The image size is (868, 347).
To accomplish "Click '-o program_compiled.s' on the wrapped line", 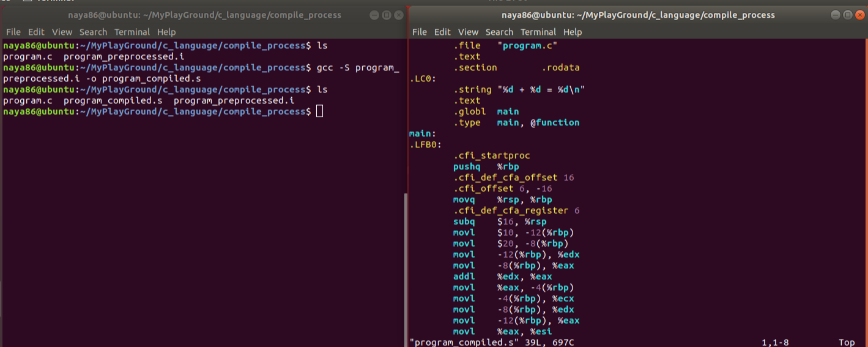I will (x=143, y=78).
